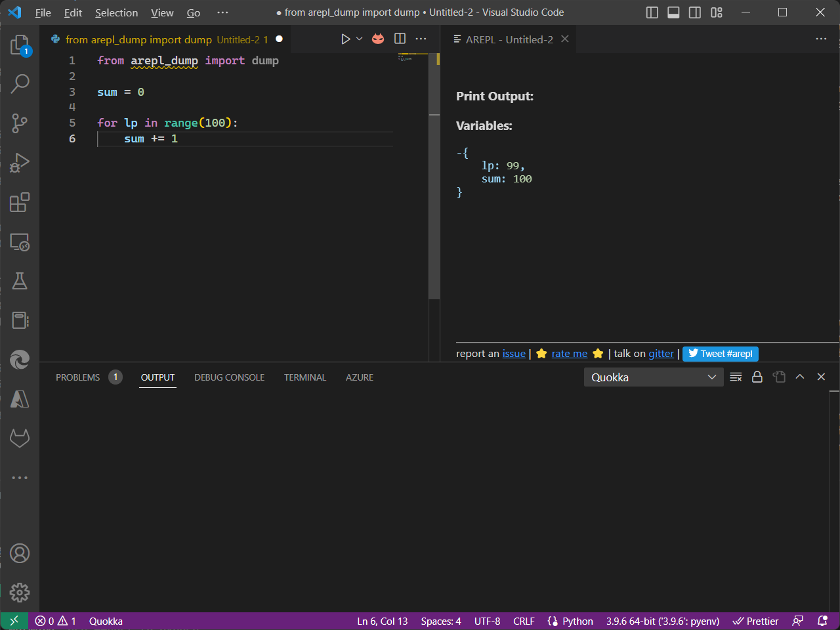The width and height of the screenshot is (840, 630).
Task: Switch to Debug Console tab
Action: (229, 377)
